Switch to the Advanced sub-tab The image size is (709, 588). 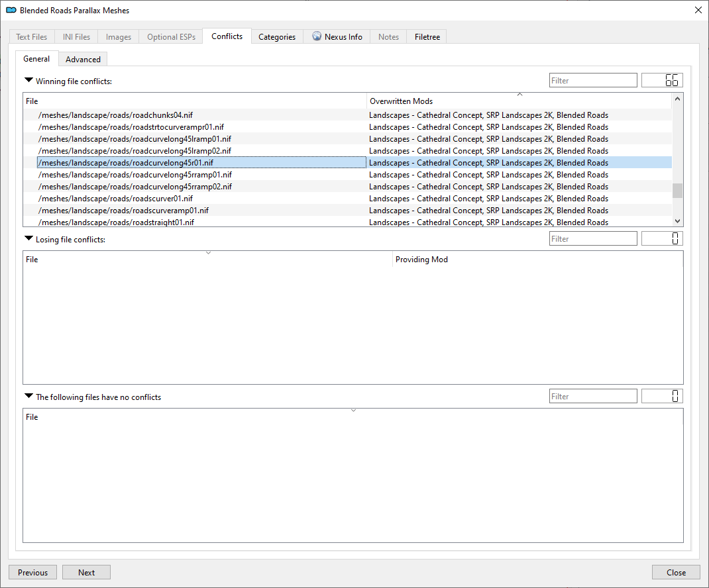(83, 59)
